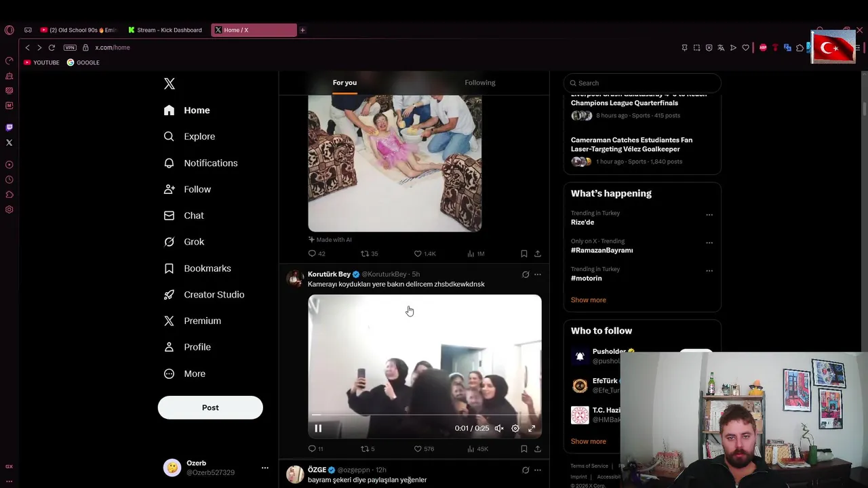868x488 pixels.
Task: Click the Opera menu logo
Action: pos(9,30)
